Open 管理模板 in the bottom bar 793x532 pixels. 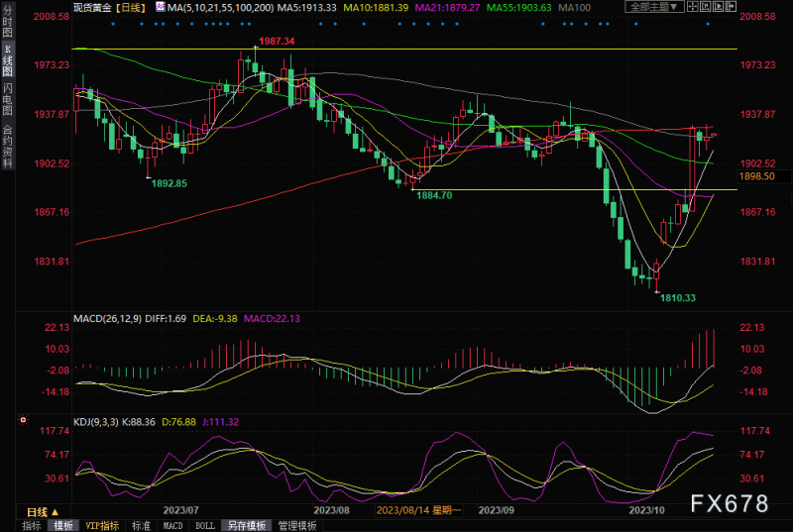pos(295,525)
